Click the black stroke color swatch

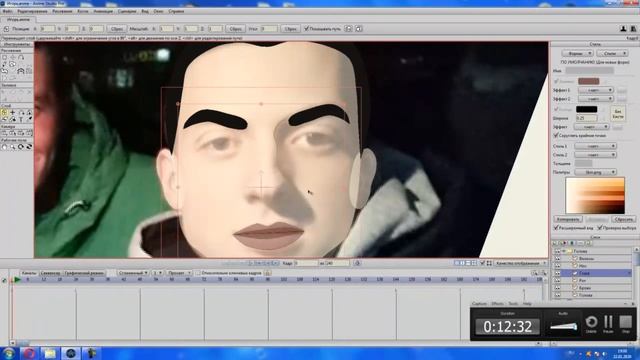pyautogui.click(x=587, y=109)
